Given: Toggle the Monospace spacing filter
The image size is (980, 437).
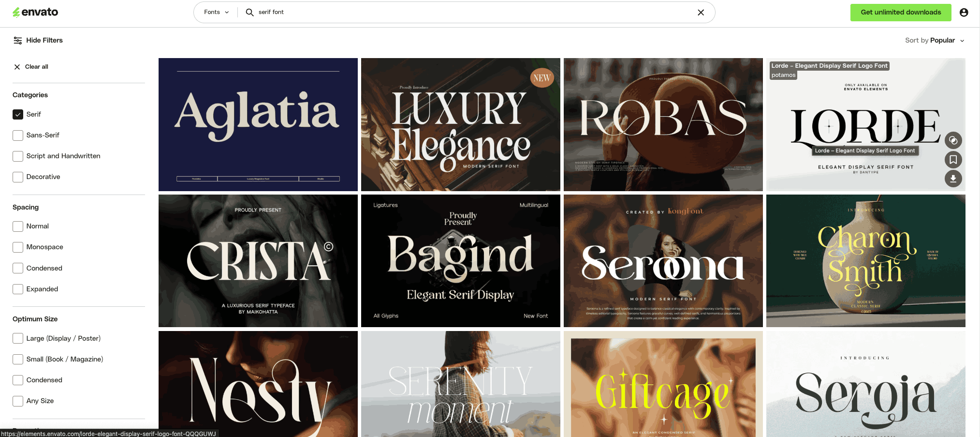Looking at the screenshot, I should pyautogui.click(x=17, y=247).
